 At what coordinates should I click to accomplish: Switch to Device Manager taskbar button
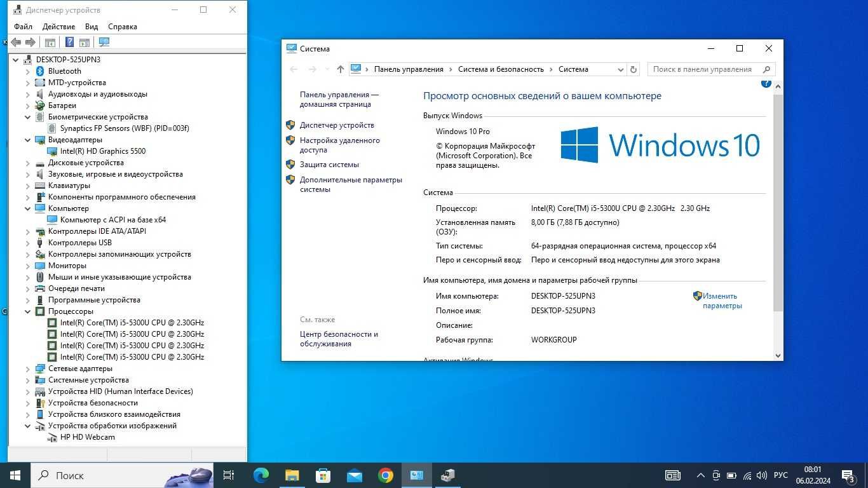[x=448, y=475]
